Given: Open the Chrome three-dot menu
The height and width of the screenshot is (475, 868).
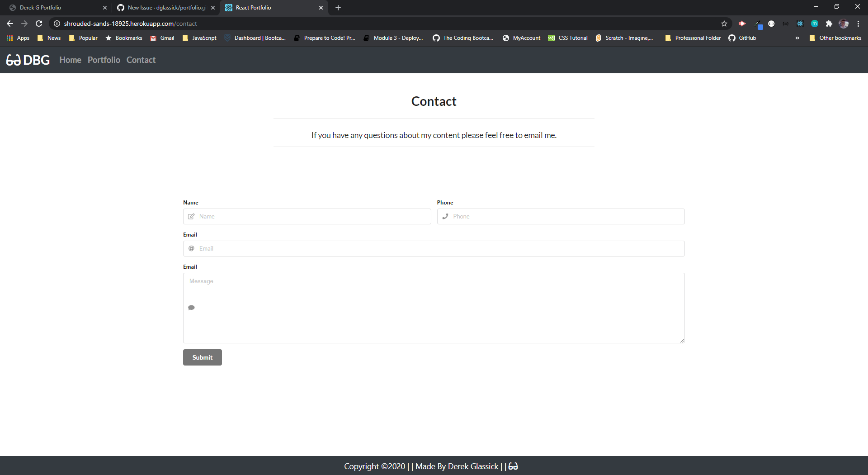Looking at the screenshot, I should [858, 24].
